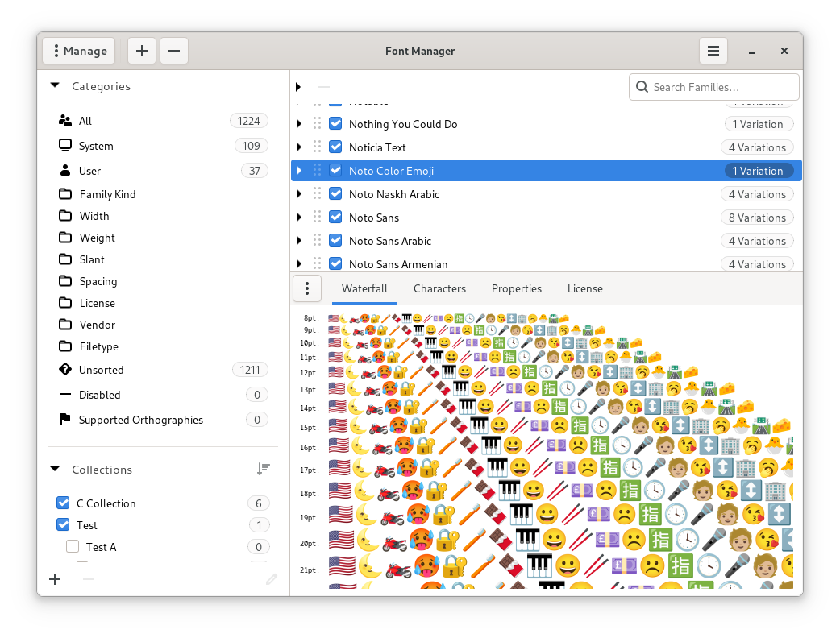Screen dimensions: 840x638
Task: Click the Search Families input field
Action: click(x=713, y=87)
